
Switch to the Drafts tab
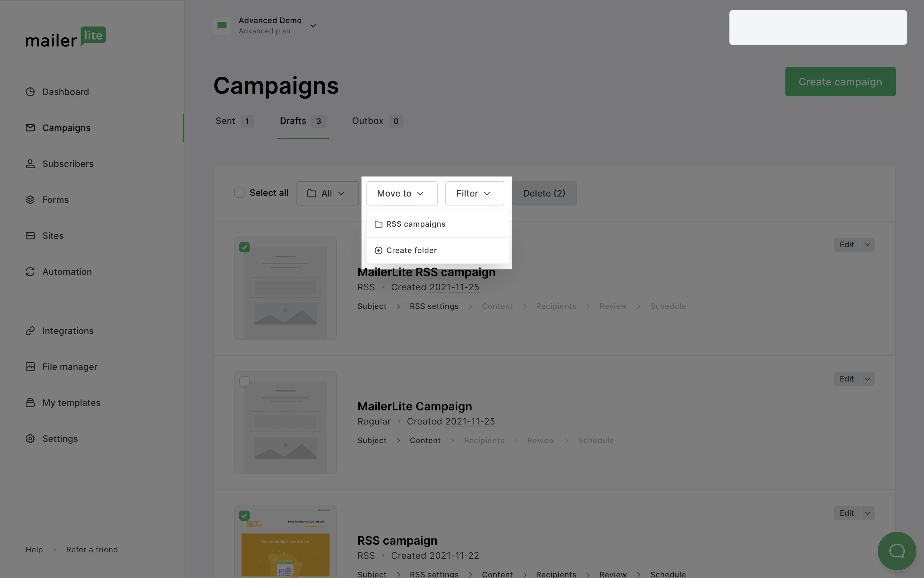[303, 121]
